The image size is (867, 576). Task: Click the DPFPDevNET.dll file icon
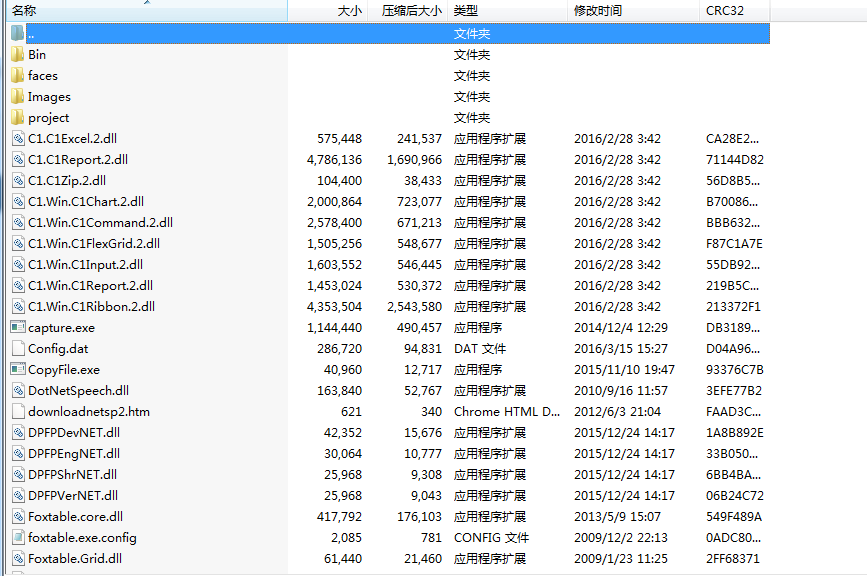pos(18,433)
